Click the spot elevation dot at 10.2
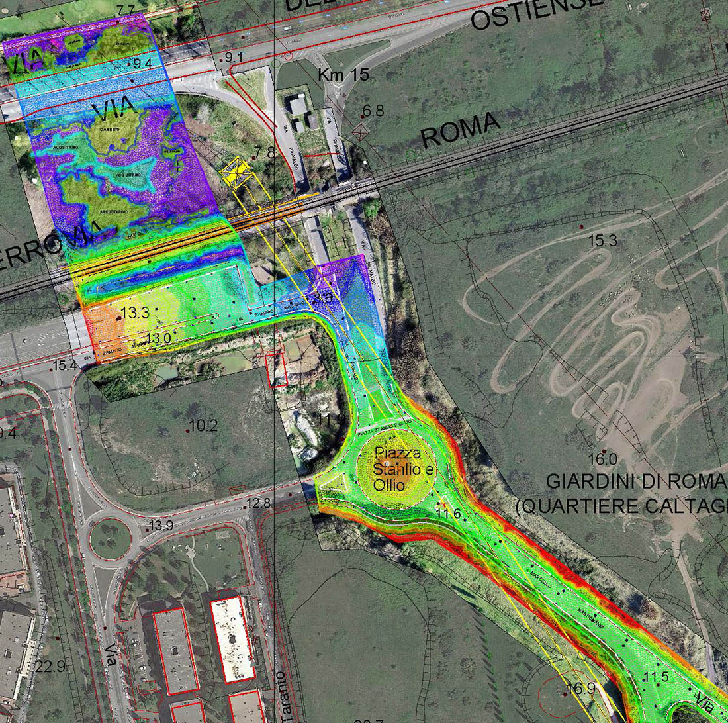The width and height of the screenshot is (728, 723). click(188, 431)
